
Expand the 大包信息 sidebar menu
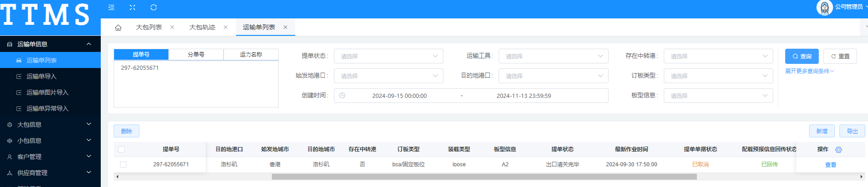[x=50, y=125]
